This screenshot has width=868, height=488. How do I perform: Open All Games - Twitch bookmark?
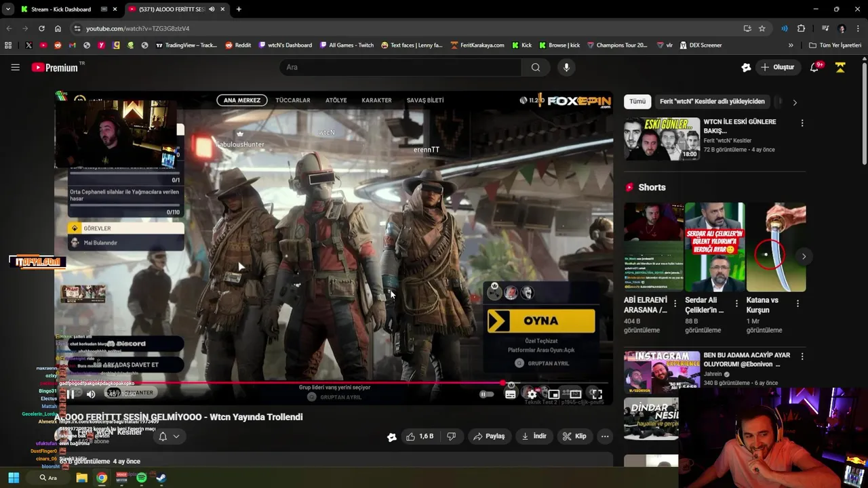click(x=346, y=45)
